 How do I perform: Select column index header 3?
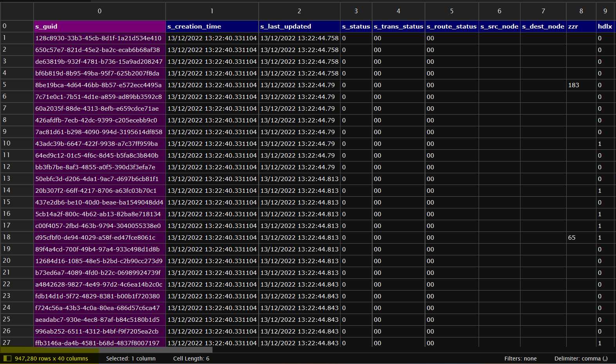[x=356, y=11]
